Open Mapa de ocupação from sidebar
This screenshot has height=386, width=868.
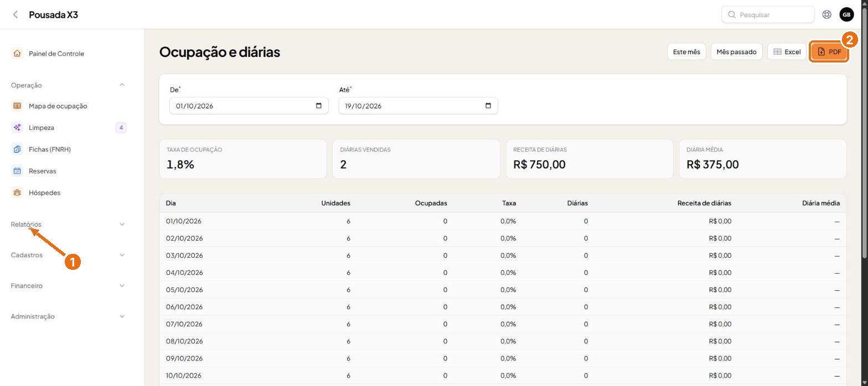[x=58, y=106]
